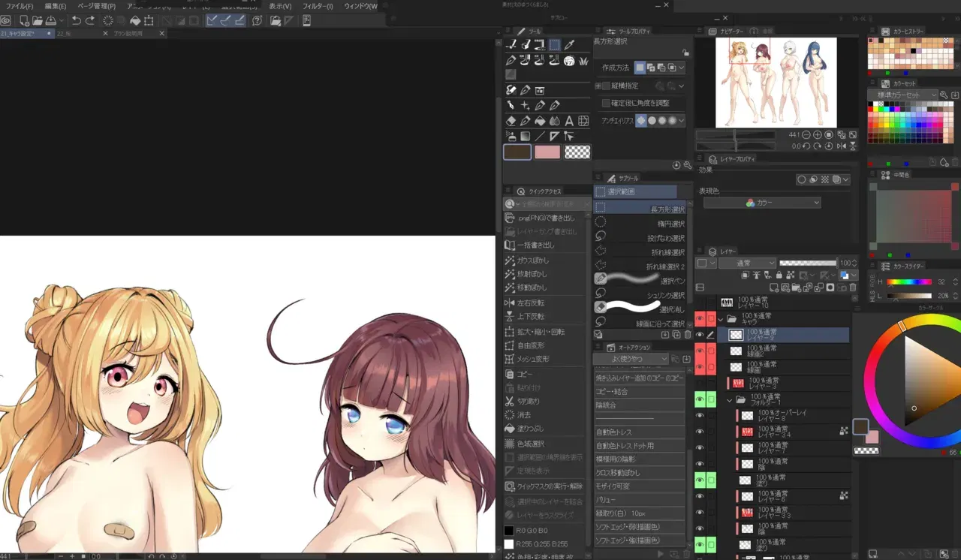Select the pink sub color swatch
This screenshot has height=560, width=961.
(x=547, y=152)
